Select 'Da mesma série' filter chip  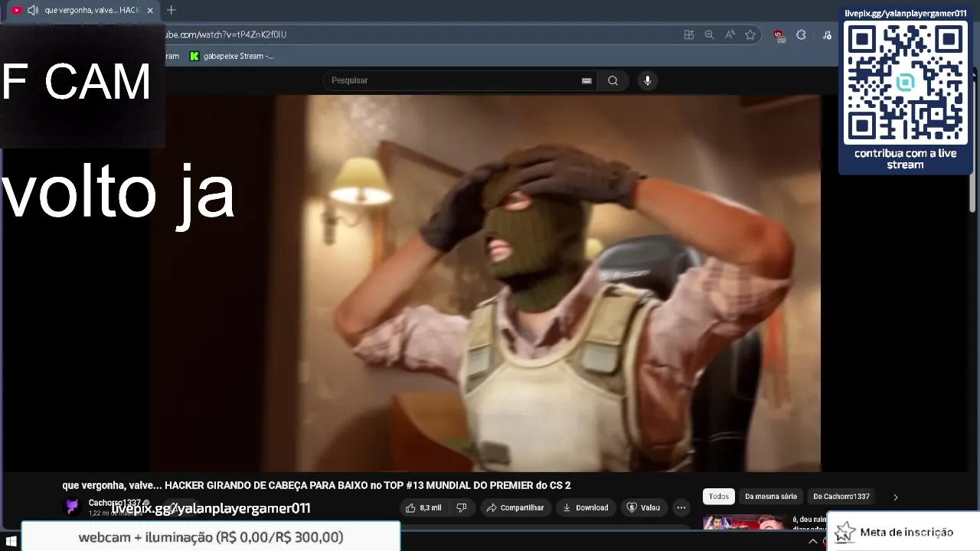[771, 497]
